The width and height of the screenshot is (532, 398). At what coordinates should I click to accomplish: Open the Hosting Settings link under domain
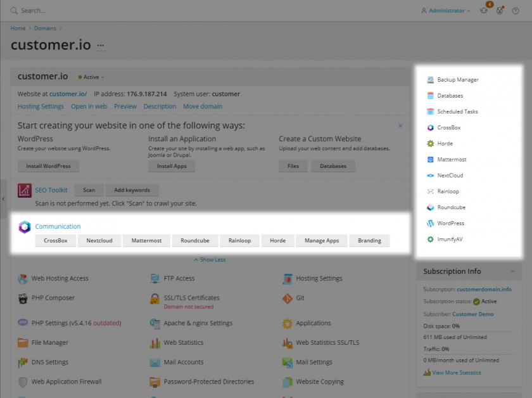coord(41,106)
